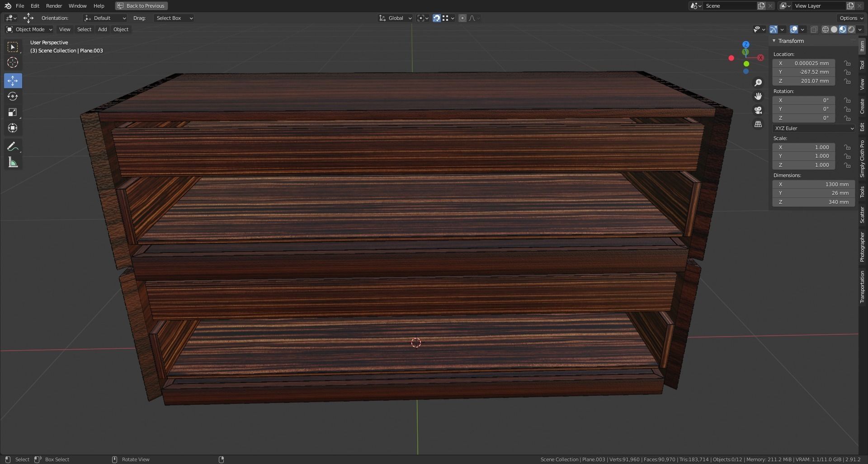868x464 pixels.
Task: Toggle viewport overlays display
Action: (794, 29)
